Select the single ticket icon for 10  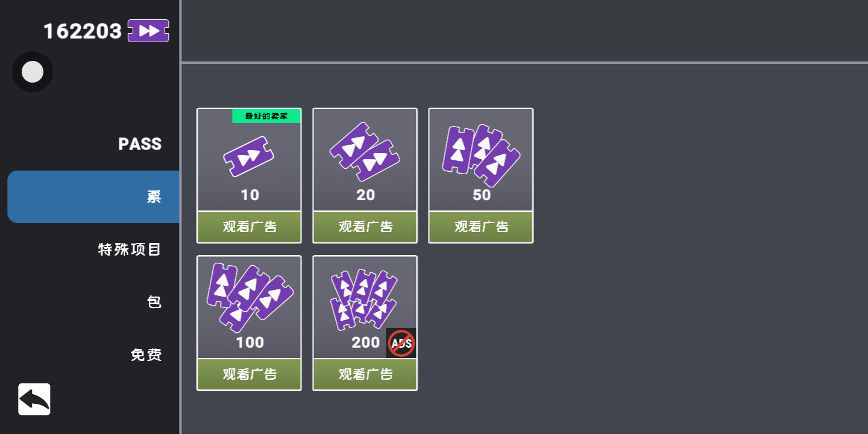point(249,157)
